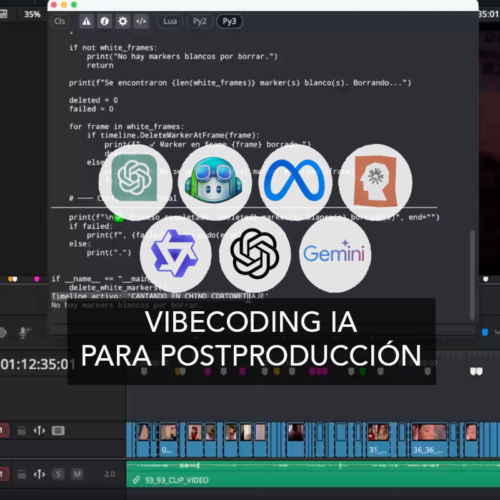
Task: Click the line 'if not white_frames:'
Action: click(x=113, y=48)
